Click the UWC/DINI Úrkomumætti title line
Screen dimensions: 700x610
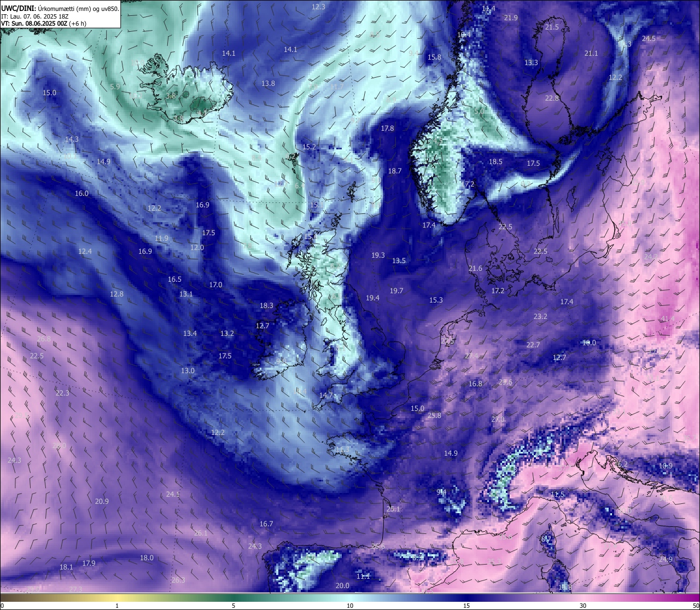coord(60,8)
